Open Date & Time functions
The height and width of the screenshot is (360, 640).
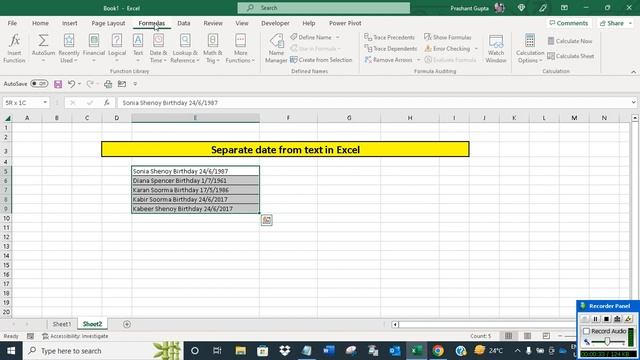158,48
